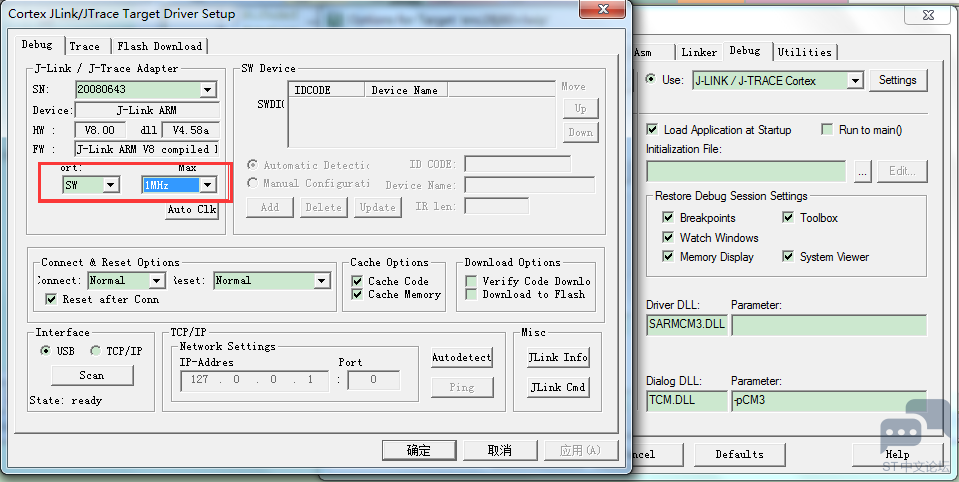Click the Scan button
Image resolution: width=959 pixels, height=482 pixels.
click(92, 376)
